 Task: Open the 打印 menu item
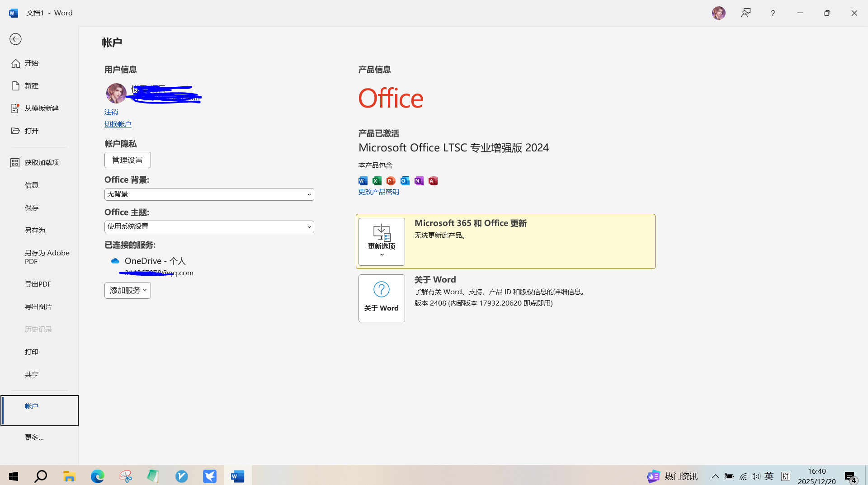(32, 352)
